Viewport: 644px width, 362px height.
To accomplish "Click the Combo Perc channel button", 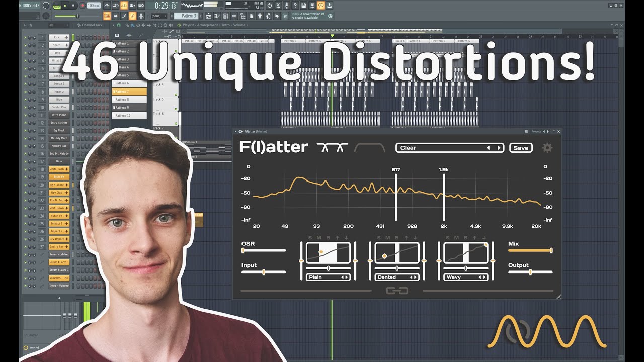I will click(x=59, y=107).
